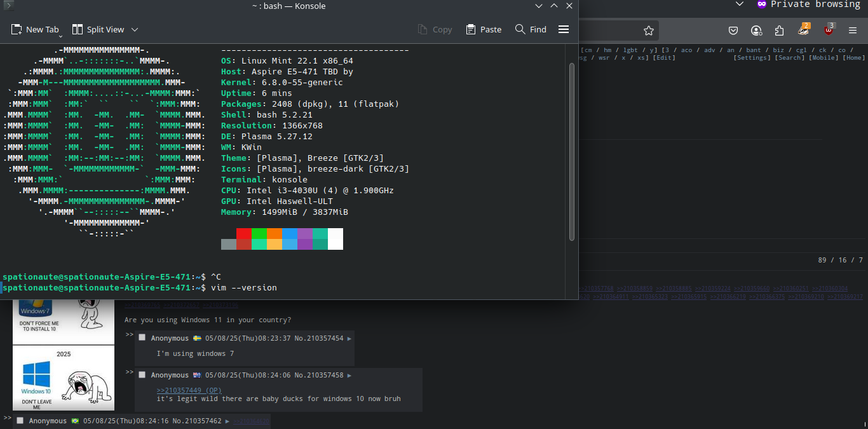Screen dimensions: 868x429
Task: Open the 'adv' board link
Action: 709,50
